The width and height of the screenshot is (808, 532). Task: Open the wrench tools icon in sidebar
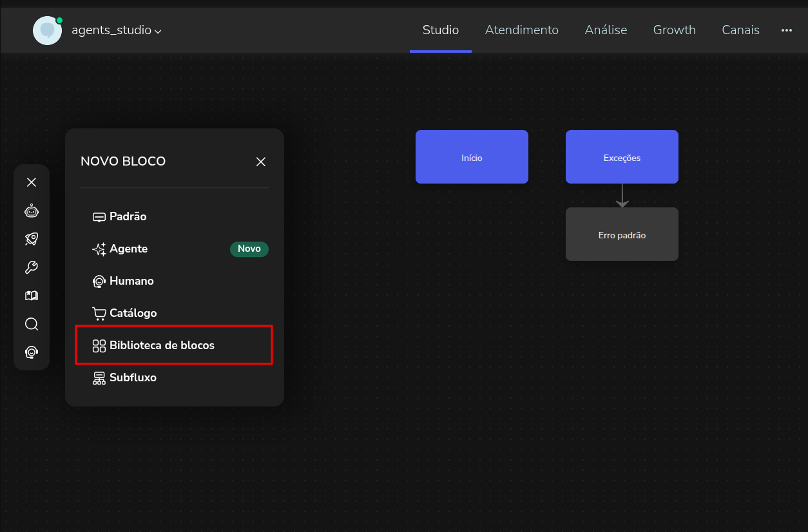32,267
